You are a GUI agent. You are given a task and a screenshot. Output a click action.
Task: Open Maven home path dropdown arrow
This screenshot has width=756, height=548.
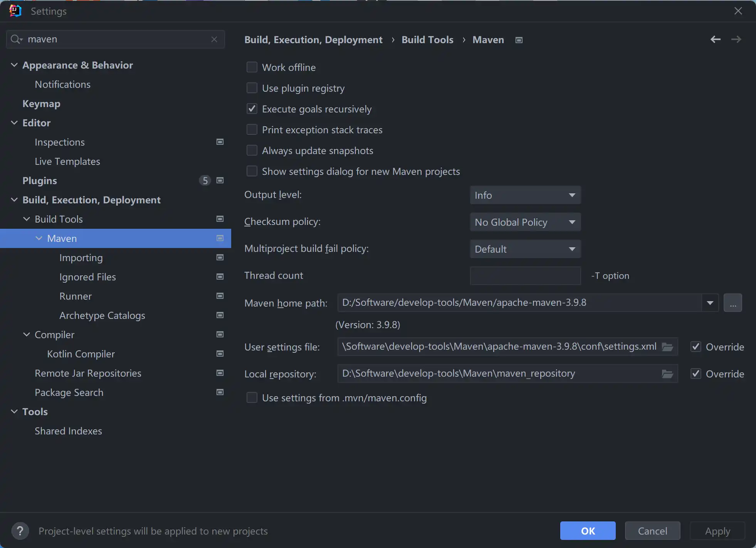point(710,303)
